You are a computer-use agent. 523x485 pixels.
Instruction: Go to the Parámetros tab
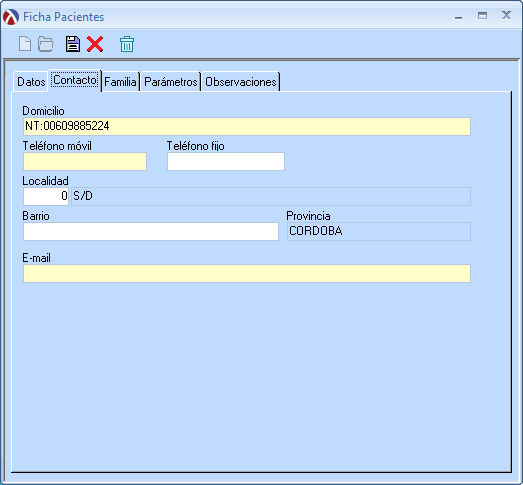(x=171, y=82)
